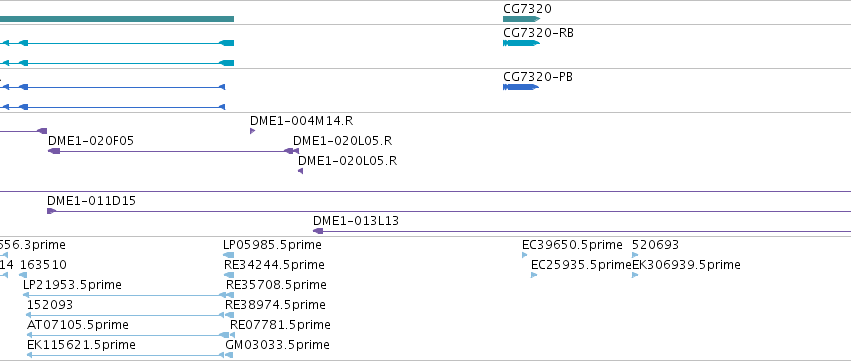The height and width of the screenshot is (361, 851).
Task: Select the 520693 EST arrow marker
Action: [635, 255]
